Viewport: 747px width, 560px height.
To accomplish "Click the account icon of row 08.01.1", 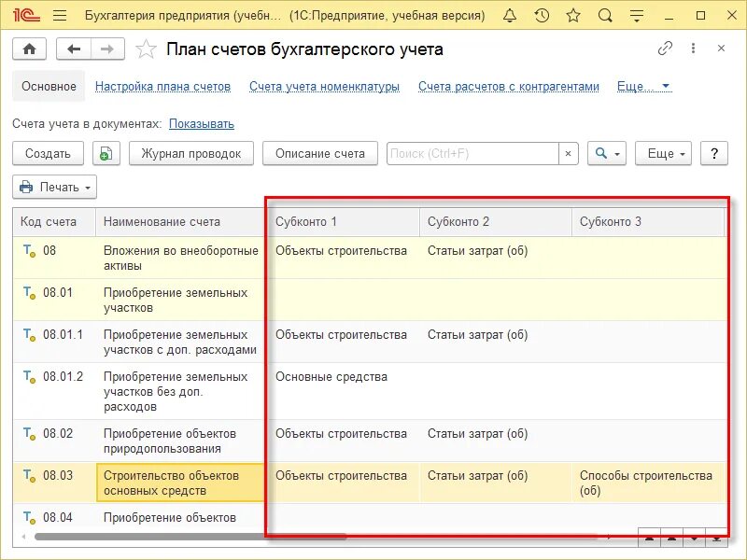I will click(x=30, y=335).
